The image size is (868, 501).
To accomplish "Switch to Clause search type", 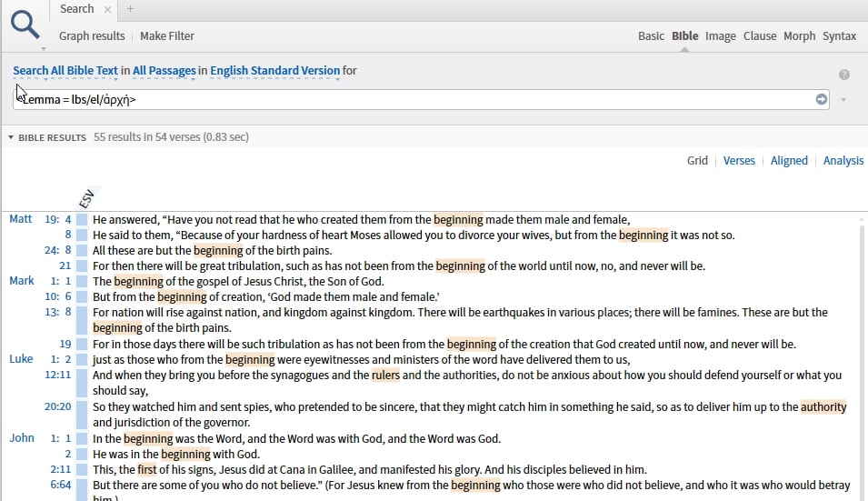I will click(x=760, y=36).
